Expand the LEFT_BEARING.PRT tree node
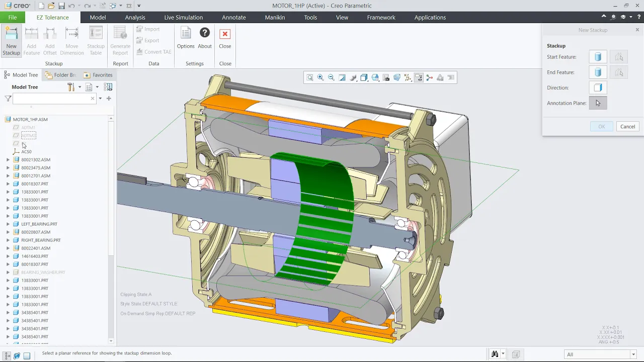This screenshot has width=644, height=362. [x=8, y=224]
